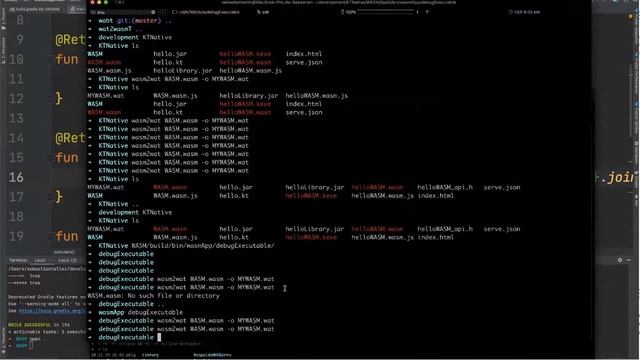640x360 pixels.
Task: Collapse the function fold marker on line 19
Action: (51, 236)
